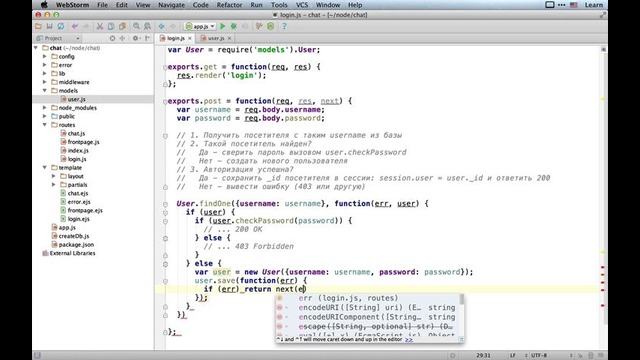640x360 pixels.
Task: Expand the middleware folder
Action: point(44,82)
